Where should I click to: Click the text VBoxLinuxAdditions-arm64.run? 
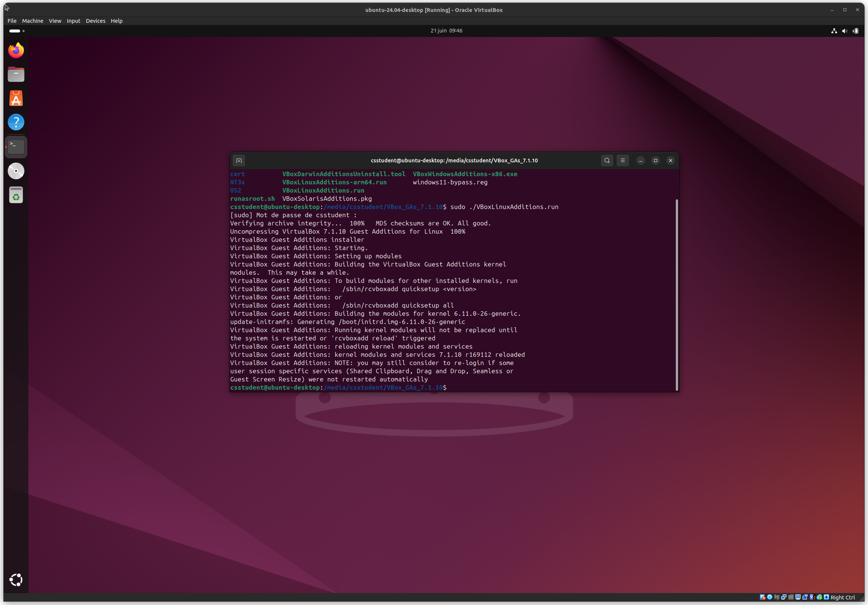tap(334, 182)
